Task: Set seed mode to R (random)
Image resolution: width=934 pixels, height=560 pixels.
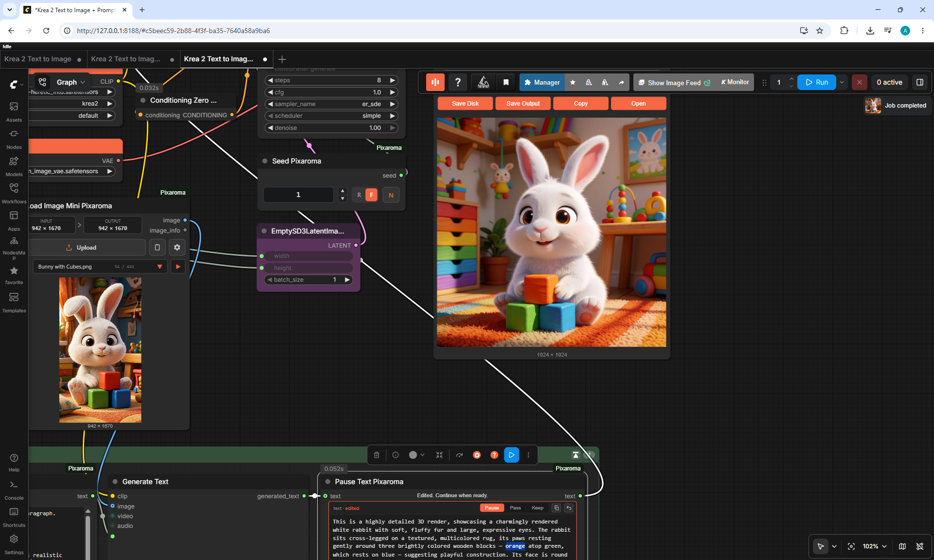Action: tap(359, 195)
